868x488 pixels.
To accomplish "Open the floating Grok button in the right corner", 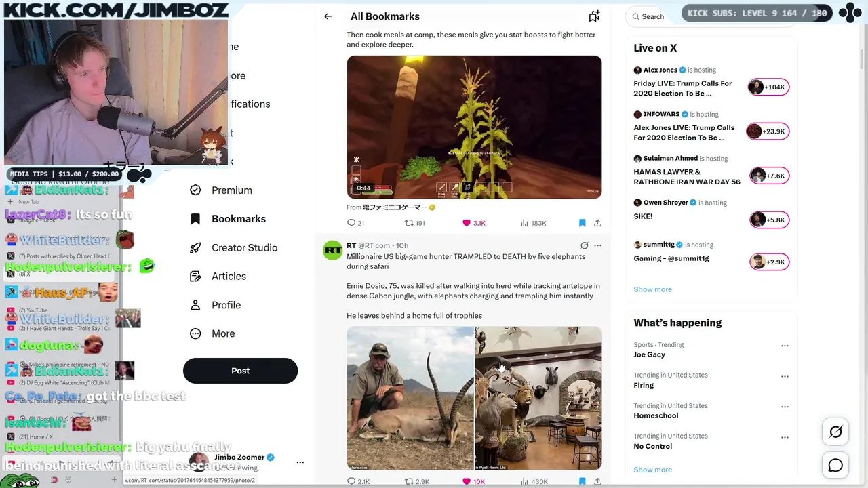I will [835, 432].
